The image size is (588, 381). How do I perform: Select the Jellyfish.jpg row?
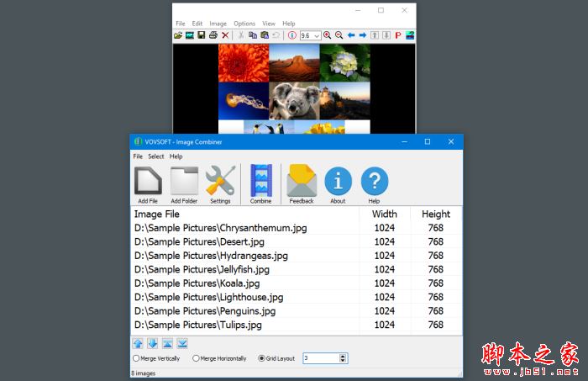point(297,269)
